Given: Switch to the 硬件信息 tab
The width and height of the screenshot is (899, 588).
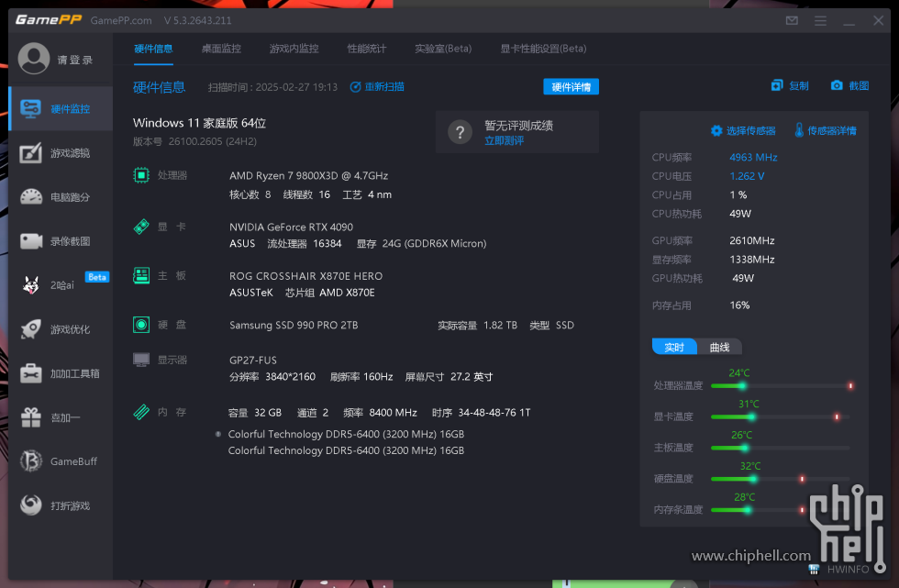Looking at the screenshot, I should tap(153, 49).
